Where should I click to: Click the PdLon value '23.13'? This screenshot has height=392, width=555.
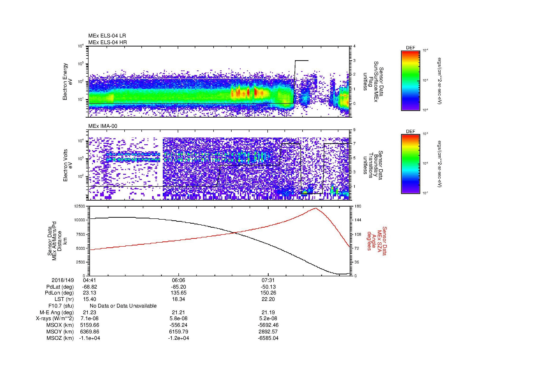[89, 293]
